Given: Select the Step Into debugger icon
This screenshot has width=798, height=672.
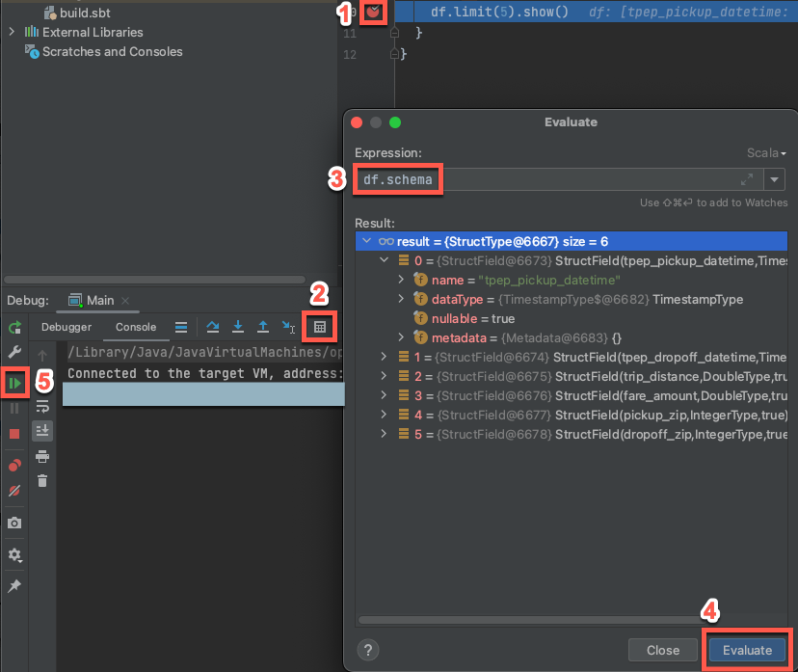Looking at the screenshot, I should [x=238, y=327].
